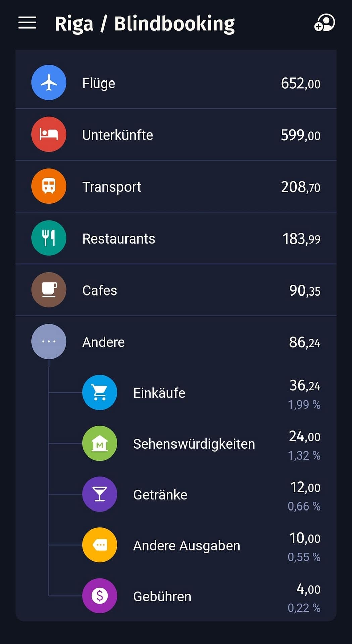Open the Transport category label
The image size is (352, 644).
click(x=111, y=187)
